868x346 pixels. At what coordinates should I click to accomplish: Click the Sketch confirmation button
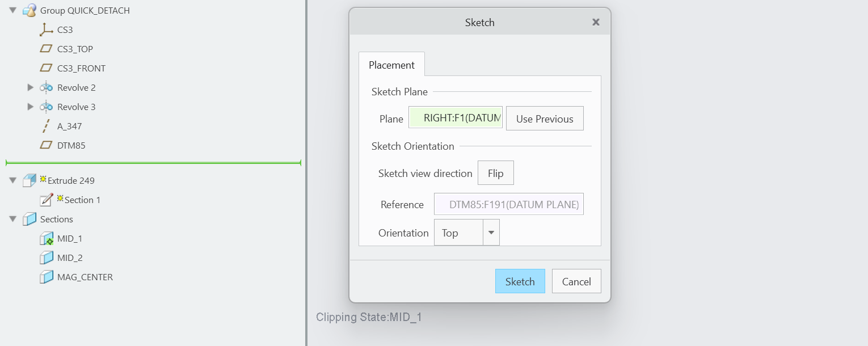click(520, 281)
